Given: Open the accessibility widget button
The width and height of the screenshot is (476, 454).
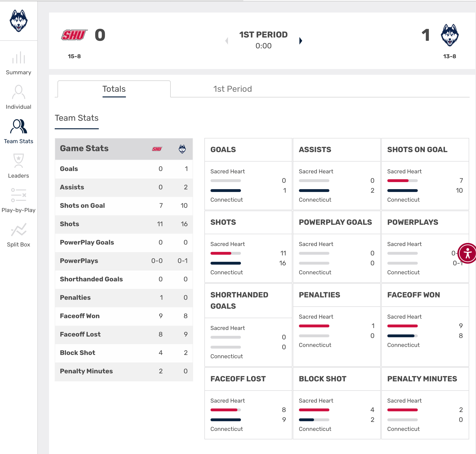Looking at the screenshot, I should tap(468, 253).
